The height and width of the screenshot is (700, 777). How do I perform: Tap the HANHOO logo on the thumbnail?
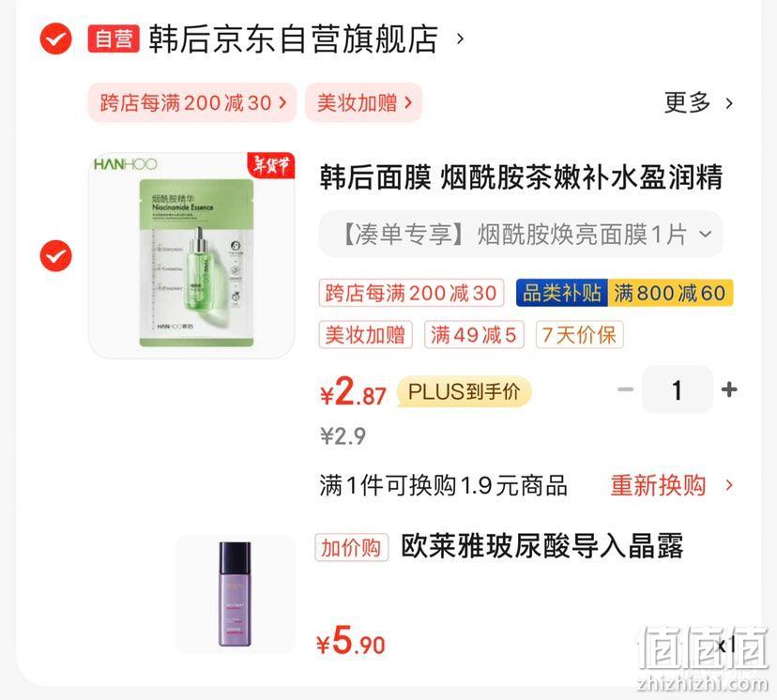126,164
